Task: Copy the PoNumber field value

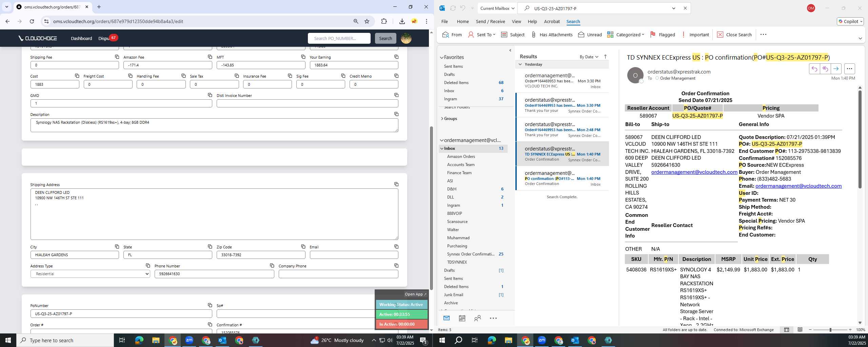Action: (x=210, y=305)
